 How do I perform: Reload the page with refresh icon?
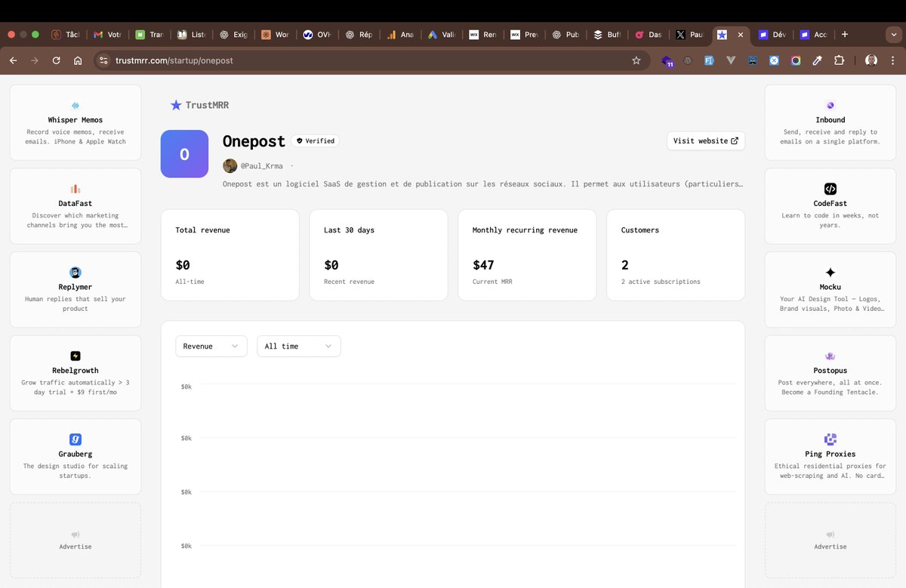coord(56,60)
